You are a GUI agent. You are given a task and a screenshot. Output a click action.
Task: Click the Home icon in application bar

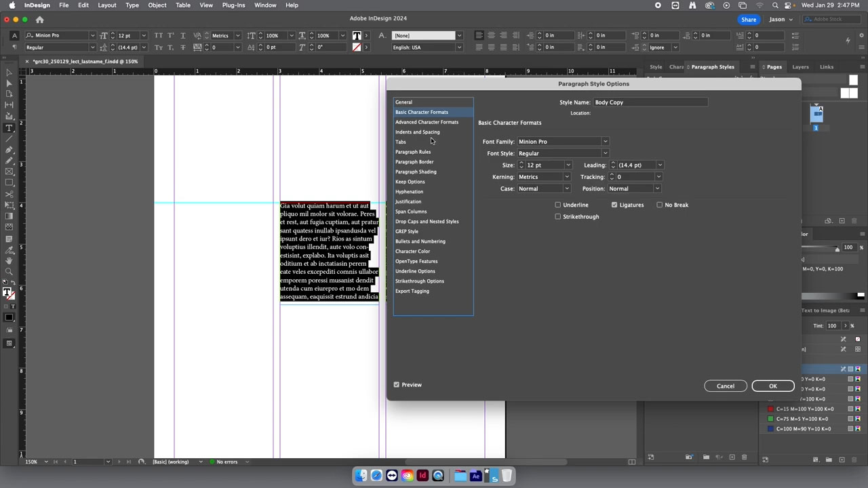[39, 20]
